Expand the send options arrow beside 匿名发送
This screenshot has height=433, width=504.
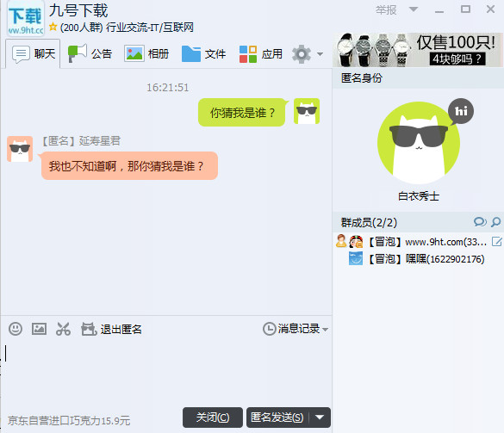click(320, 418)
